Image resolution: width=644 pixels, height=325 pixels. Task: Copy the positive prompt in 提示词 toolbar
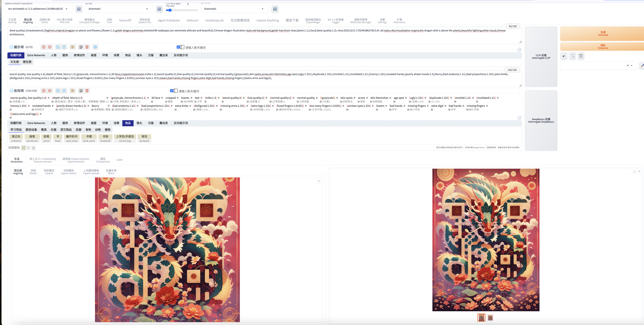tap(81, 47)
